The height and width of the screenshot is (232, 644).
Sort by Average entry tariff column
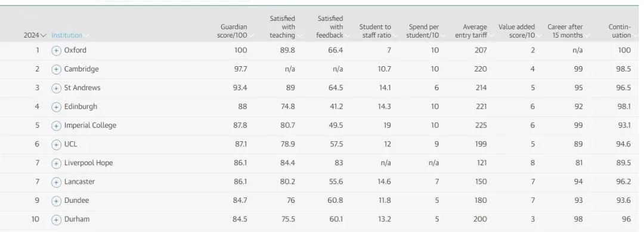coord(472,31)
